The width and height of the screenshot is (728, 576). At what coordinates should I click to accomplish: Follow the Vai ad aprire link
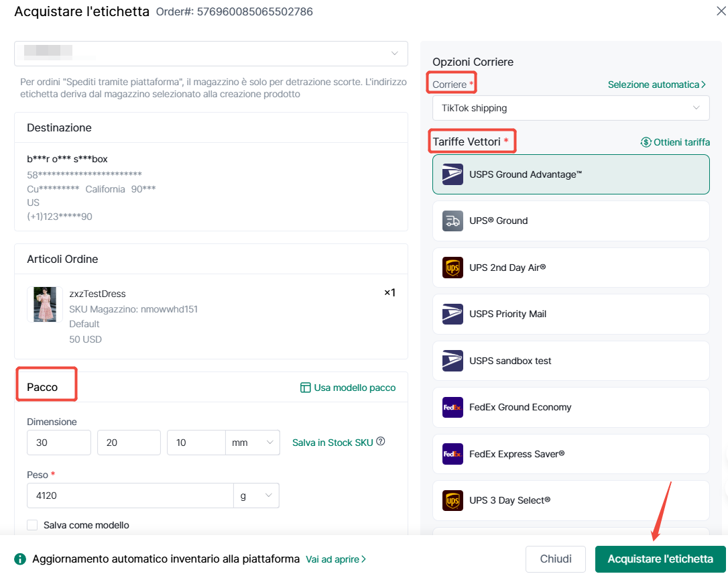[336, 559]
